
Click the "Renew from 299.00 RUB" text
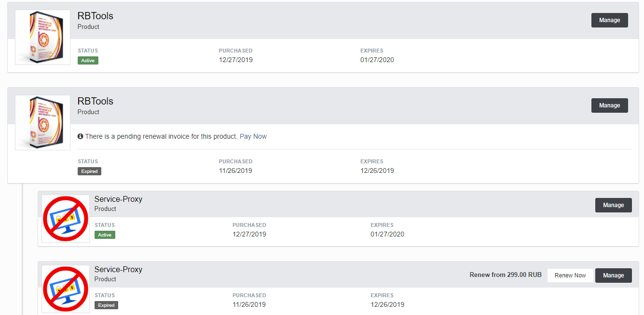(x=506, y=275)
